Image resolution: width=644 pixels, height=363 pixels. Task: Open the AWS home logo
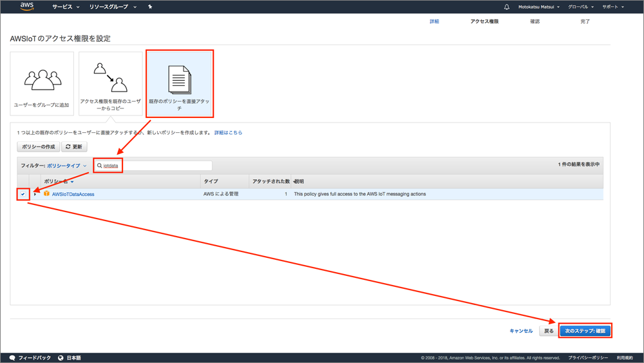tap(26, 6)
